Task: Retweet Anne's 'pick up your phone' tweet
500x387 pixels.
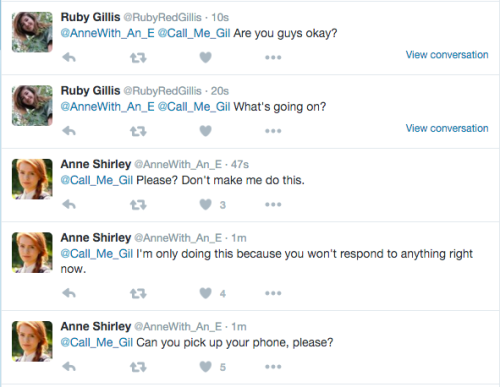Action: click(138, 367)
